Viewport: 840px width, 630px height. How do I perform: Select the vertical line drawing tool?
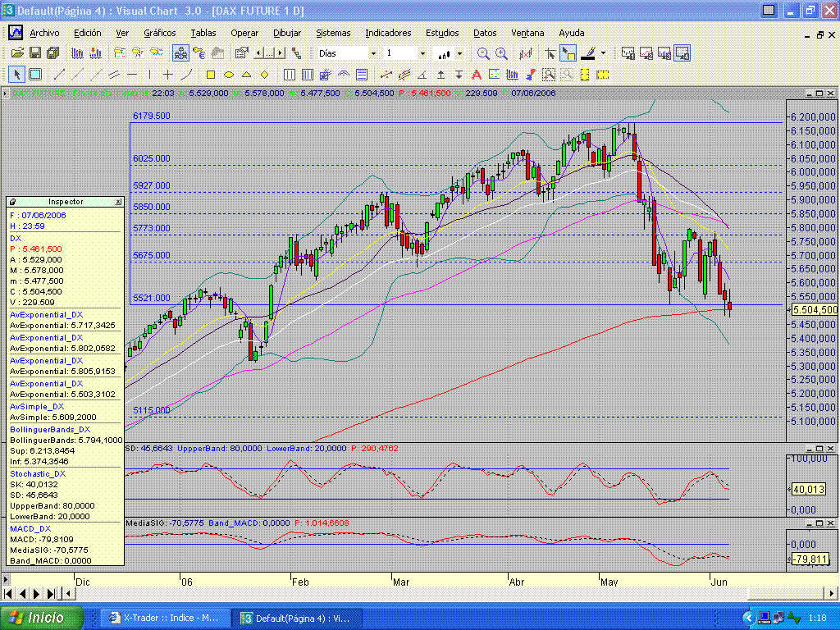coord(150,75)
